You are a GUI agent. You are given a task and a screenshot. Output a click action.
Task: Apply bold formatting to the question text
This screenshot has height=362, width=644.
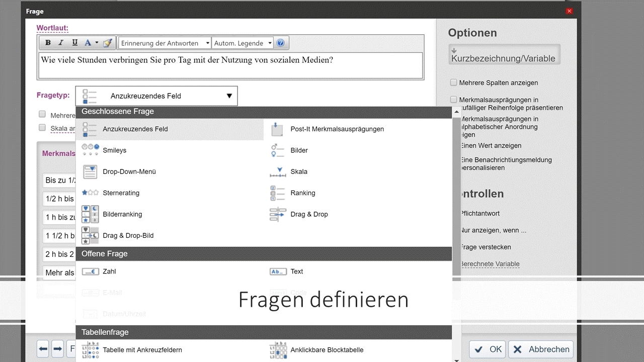coord(48,43)
